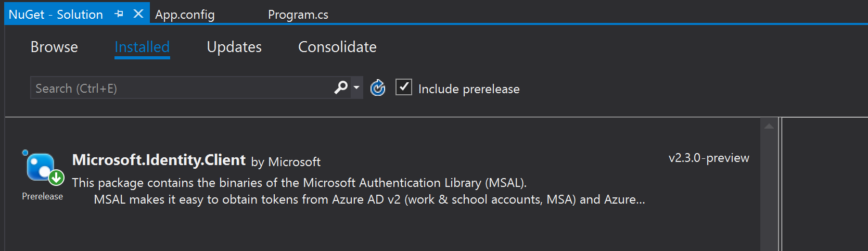Select the NuGet - Solution tab
Screen dimensions: 868x251
pyautogui.click(x=56, y=15)
